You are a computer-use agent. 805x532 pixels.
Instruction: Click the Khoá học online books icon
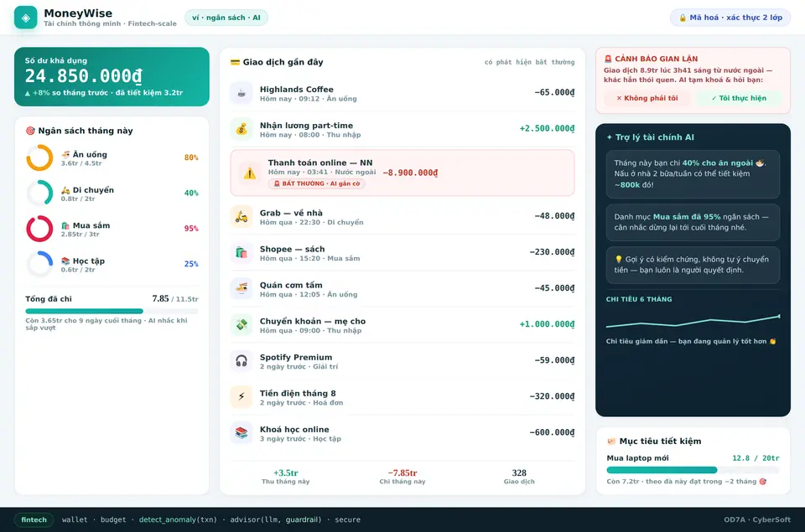pos(241,433)
